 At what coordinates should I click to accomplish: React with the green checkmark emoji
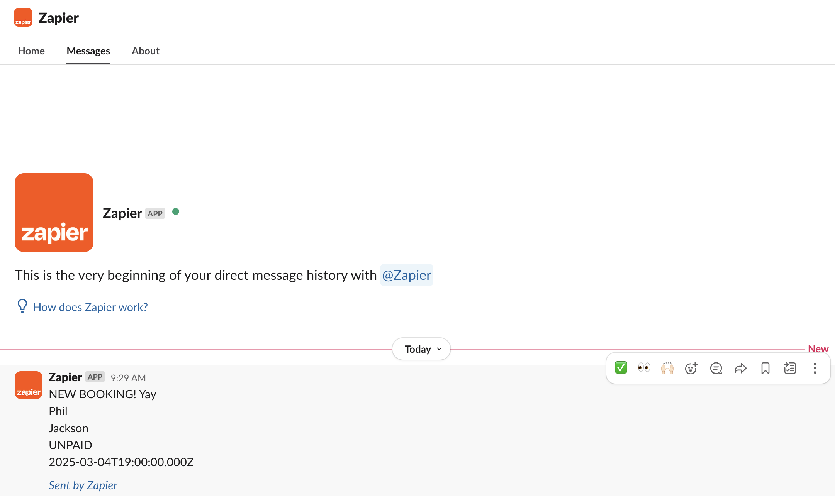[621, 368]
